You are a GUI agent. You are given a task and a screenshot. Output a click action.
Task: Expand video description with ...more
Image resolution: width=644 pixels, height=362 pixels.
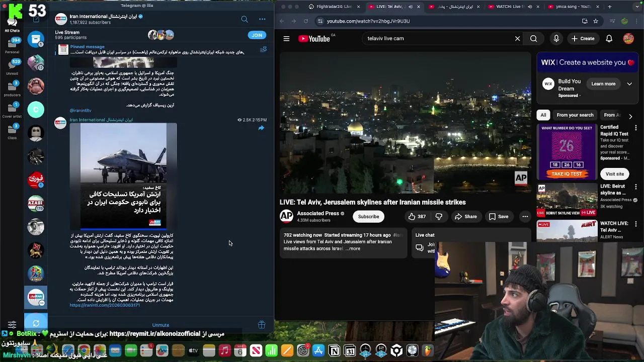354,248
